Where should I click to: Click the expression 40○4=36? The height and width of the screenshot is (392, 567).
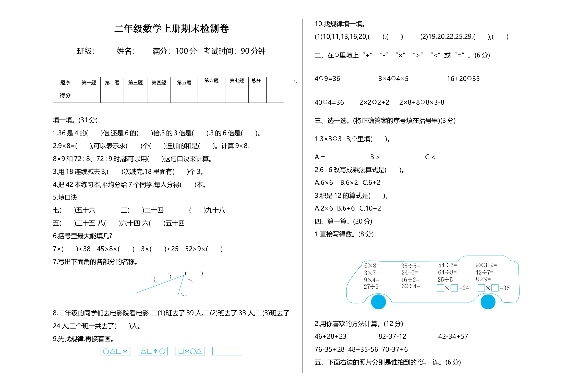[x=329, y=102]
